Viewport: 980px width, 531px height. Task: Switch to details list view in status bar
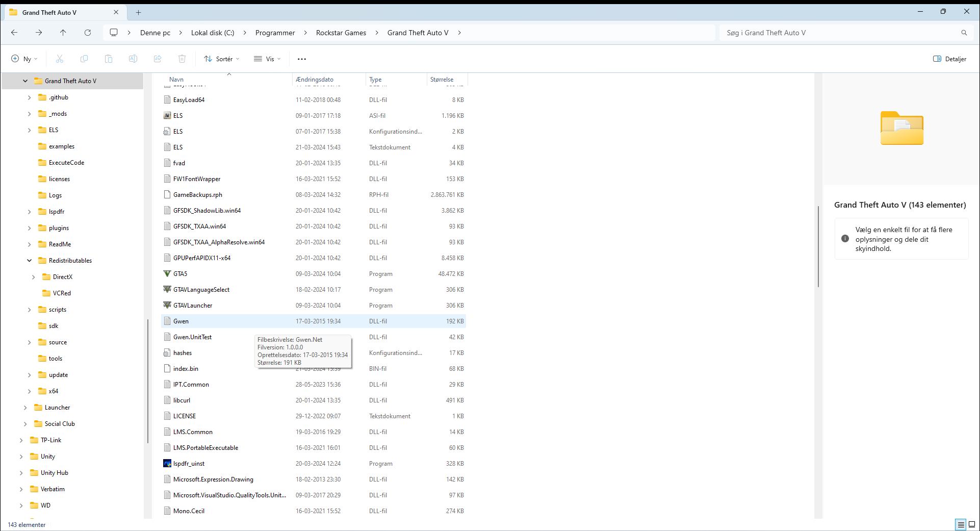point(961,524)
